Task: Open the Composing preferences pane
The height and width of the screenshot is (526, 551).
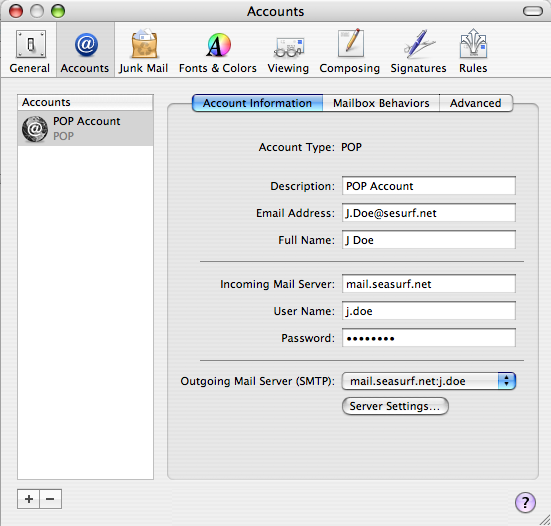Action: coord(350,51)
